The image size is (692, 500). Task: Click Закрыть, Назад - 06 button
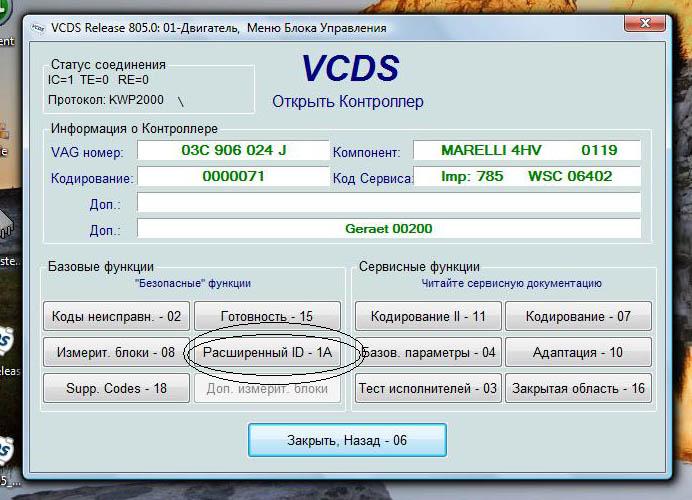347,440
